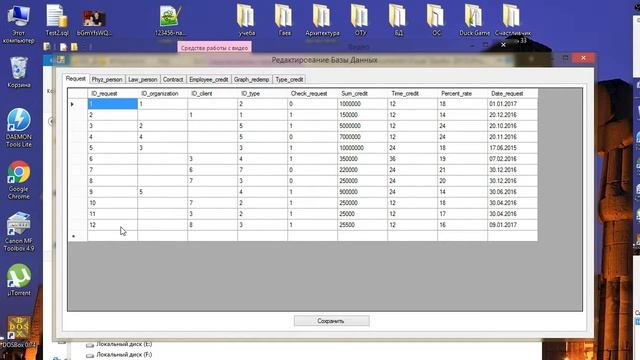Sort by the Sum_credit column header
Image resolution: width=640 pixels, height=360 pixels.
[x=362, y=93]
